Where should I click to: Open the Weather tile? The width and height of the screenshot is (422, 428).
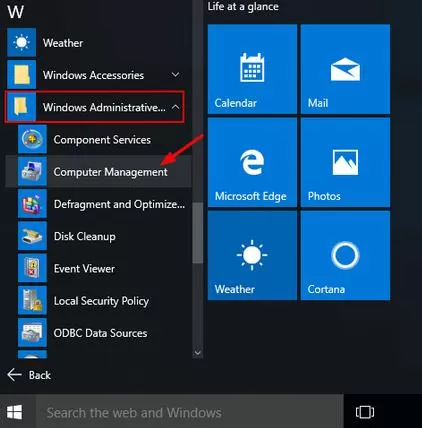252,256
